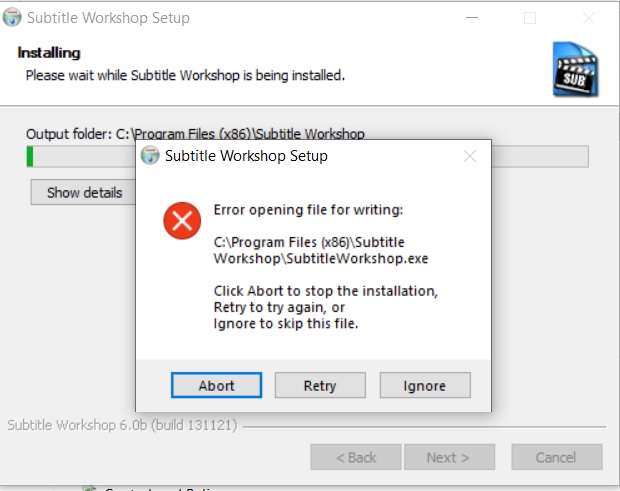Click the red error icon in the dialog
Viewport: 620px width, 491px height.
[182, 221]
